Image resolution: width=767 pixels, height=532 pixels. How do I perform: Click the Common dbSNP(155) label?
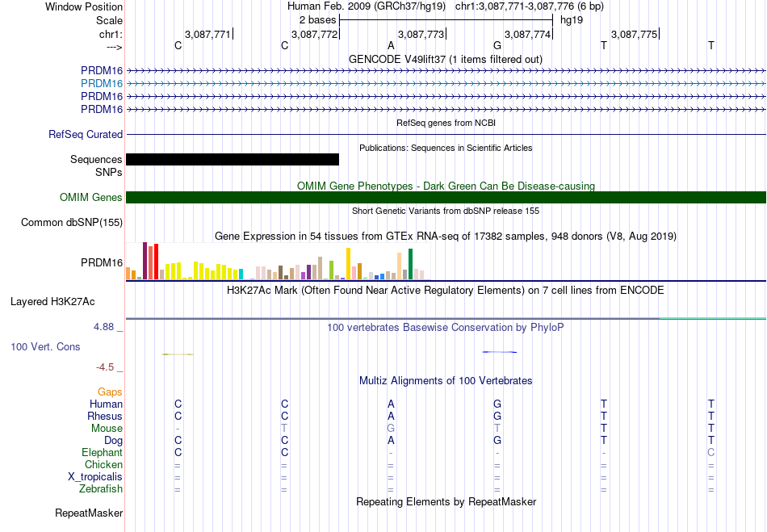[72, 223]
